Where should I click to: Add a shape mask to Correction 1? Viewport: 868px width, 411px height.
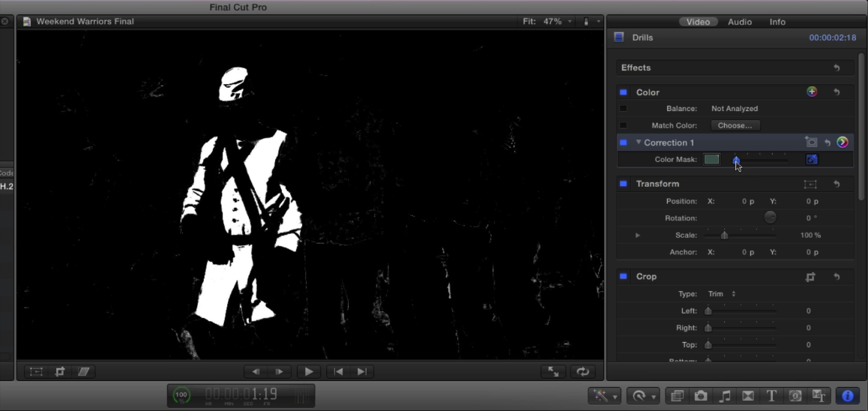coord(810,142)
